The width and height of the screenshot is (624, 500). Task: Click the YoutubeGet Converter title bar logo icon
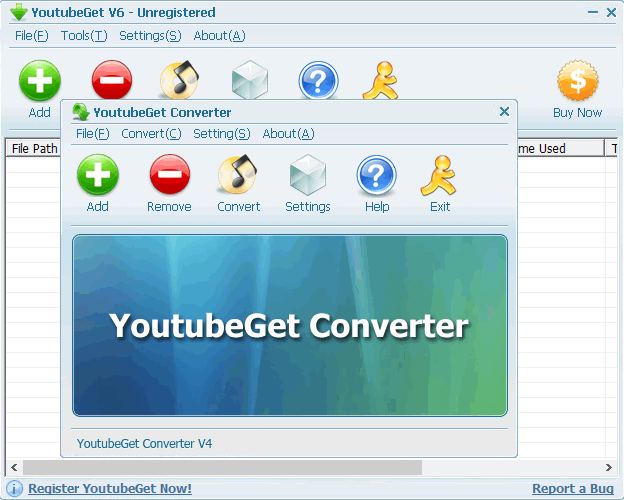(x=81, y=112)
